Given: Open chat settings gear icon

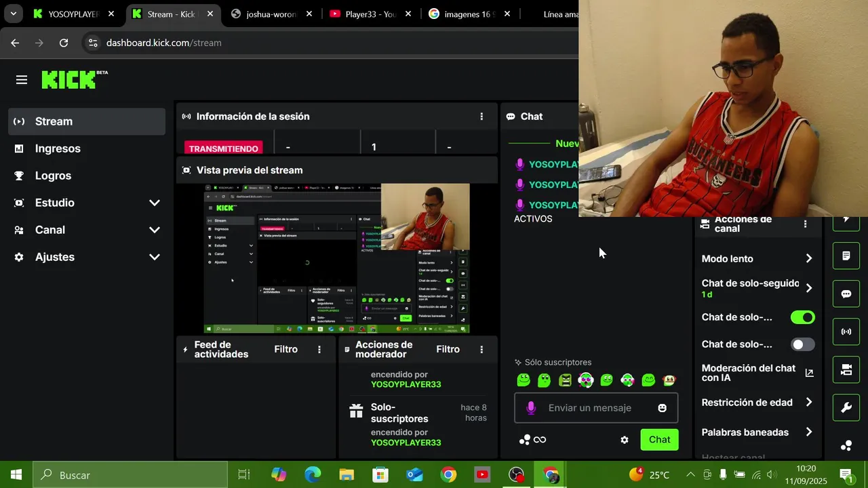Looking at the screenshot, I should click(625, 440).
